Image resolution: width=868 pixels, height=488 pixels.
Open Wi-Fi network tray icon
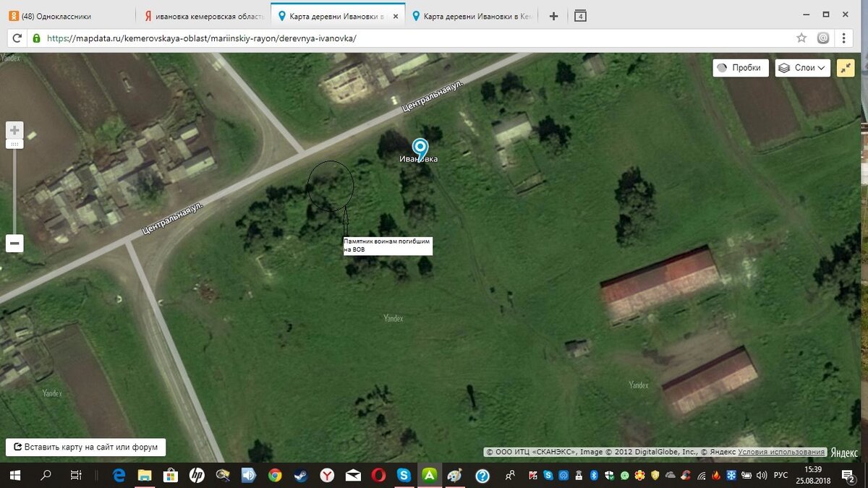[x=701, y=476]
